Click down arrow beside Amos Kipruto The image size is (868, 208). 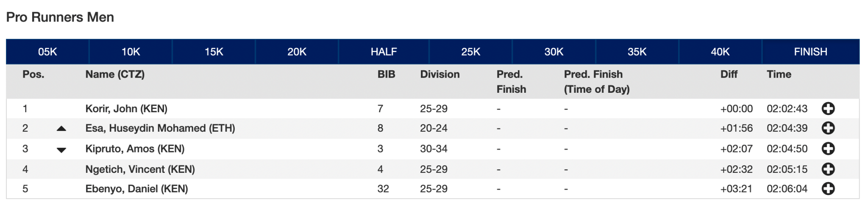(x=61, y=150)
